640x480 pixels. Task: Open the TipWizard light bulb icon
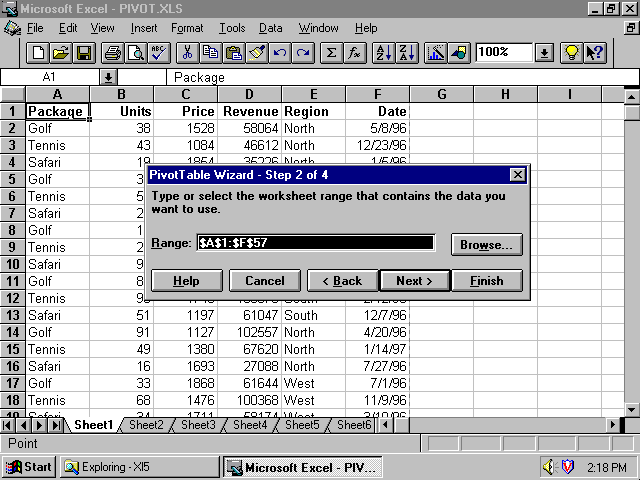[x=571, y=53]
